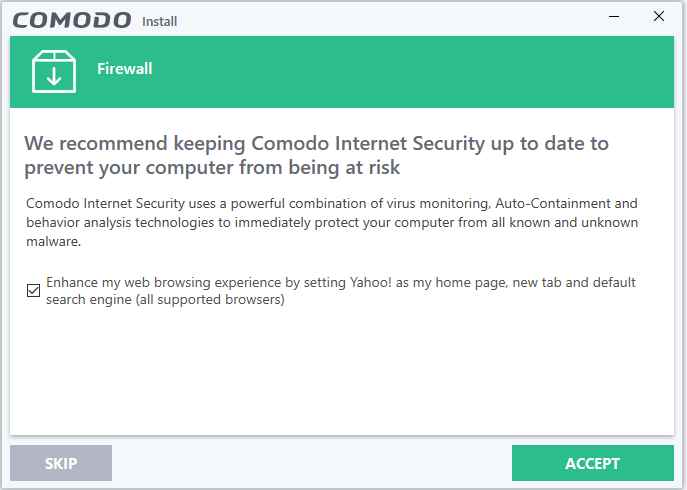687x490 pixels.
Task: Click the COMODO logo in title bar
Action: (x=71, y=19)
